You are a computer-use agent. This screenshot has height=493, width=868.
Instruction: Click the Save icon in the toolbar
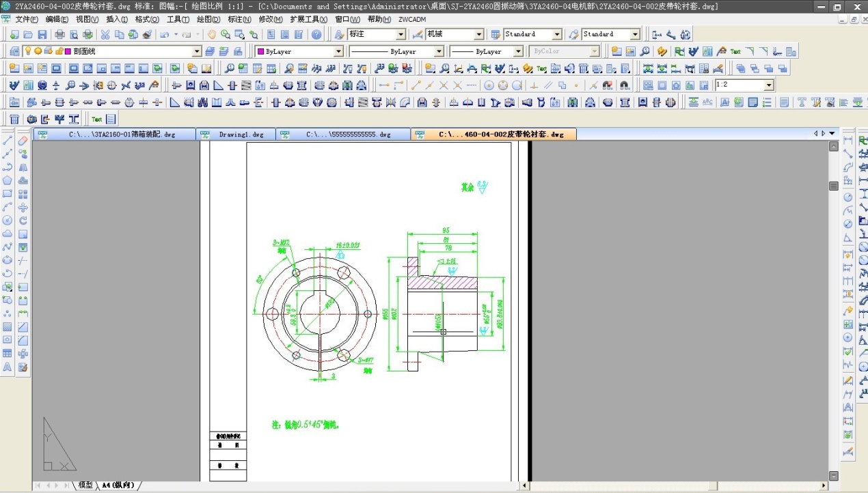42,34
